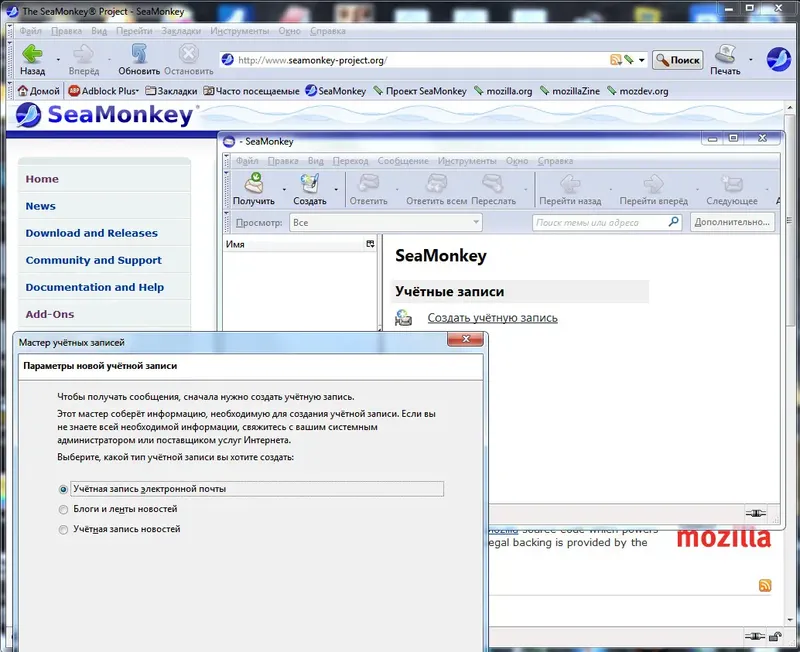Image resolution: width=800 pixels, height=652 pixels.
Task: Click the Следующее next message icon
Action: coord(732,183)
